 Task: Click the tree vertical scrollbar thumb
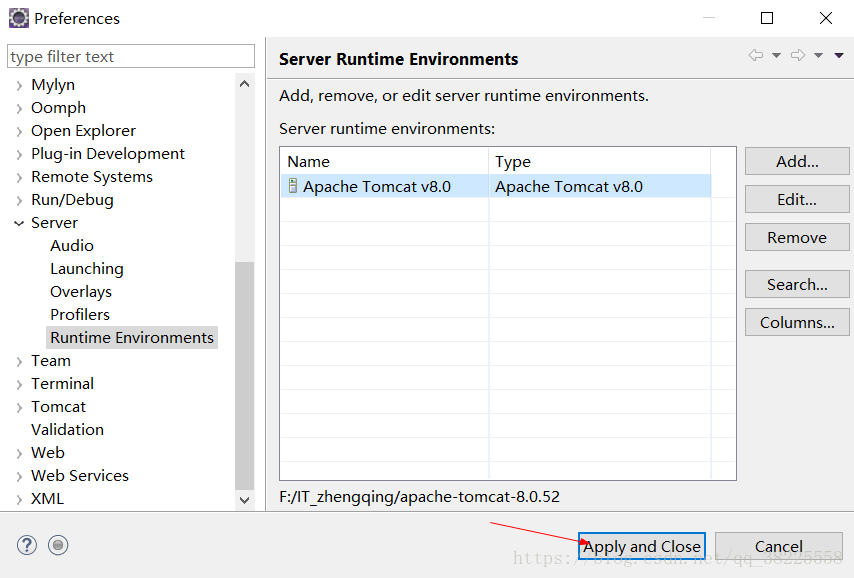[x=245, y=376]
